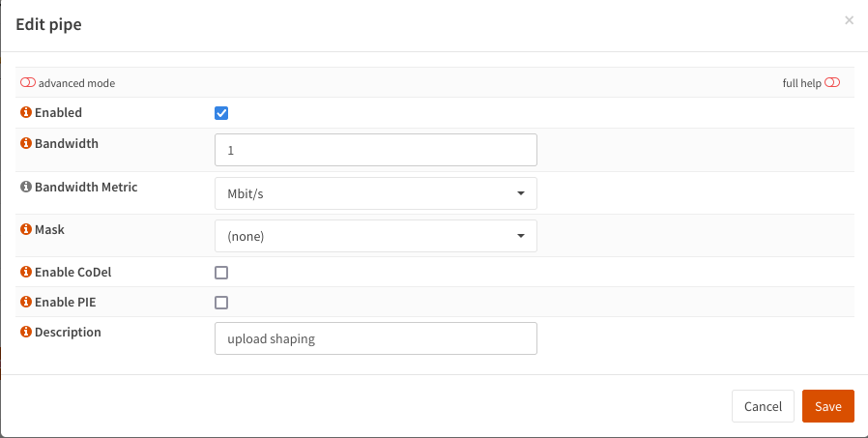Click into the Bandwidth input field

click(x=375, y=151)
